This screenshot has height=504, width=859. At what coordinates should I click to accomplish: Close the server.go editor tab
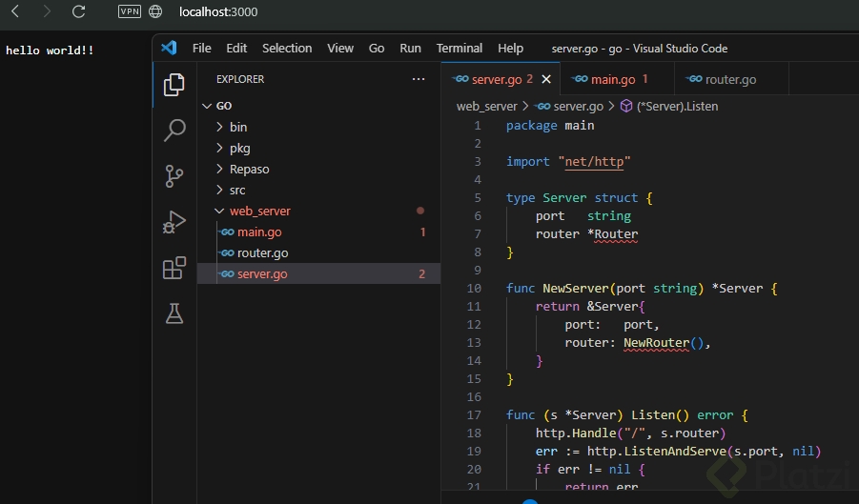click(546, 79)
